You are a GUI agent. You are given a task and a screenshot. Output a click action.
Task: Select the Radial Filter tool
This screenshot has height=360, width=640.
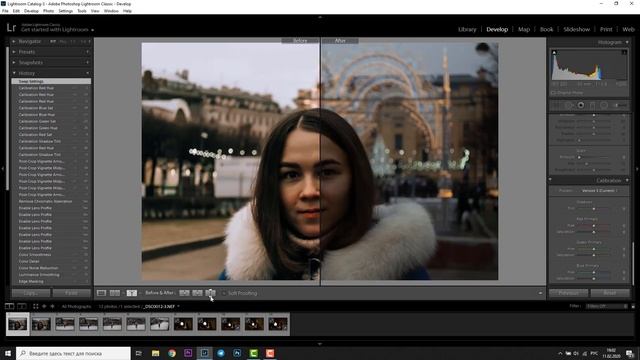tap(604, 105)
